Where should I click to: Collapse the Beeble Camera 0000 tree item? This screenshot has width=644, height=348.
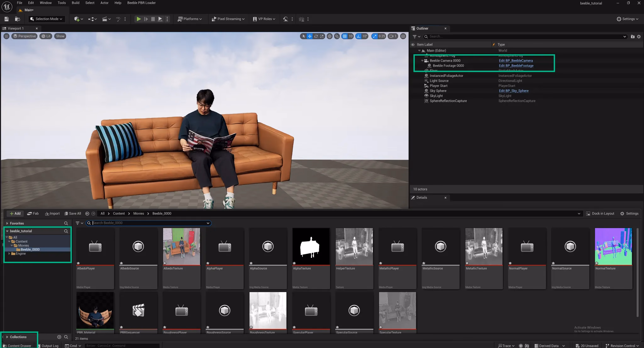[423, 60]
